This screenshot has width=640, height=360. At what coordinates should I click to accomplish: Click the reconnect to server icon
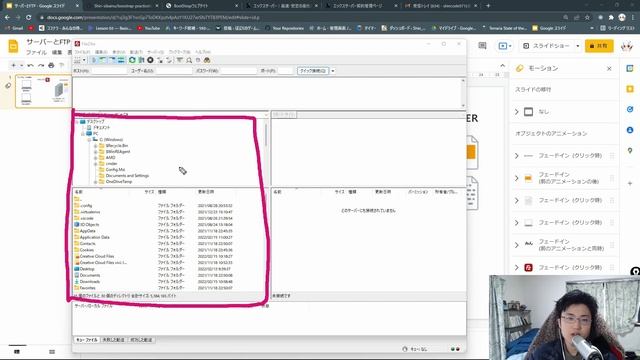pos(169,60)
